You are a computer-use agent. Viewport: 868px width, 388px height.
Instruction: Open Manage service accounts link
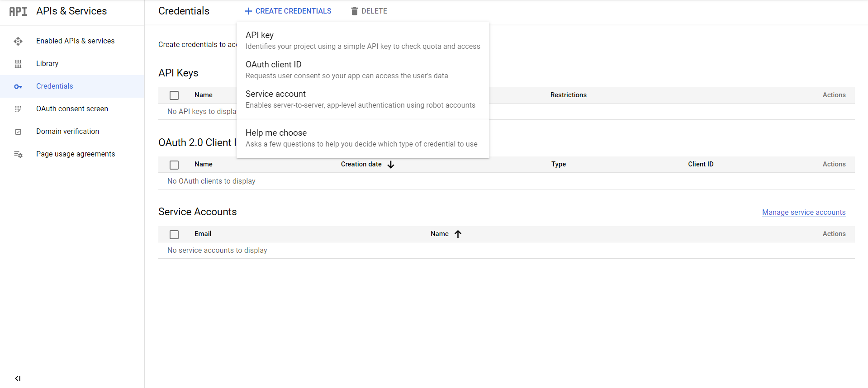coord(803,212)
